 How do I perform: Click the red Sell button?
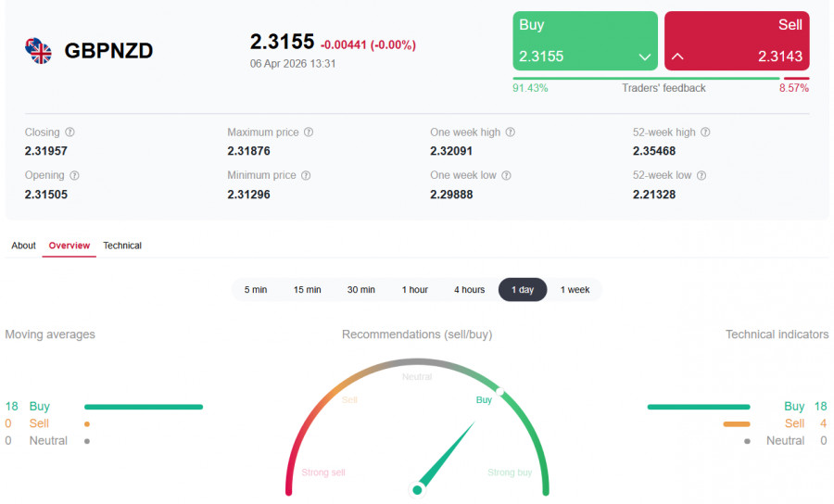737,41
